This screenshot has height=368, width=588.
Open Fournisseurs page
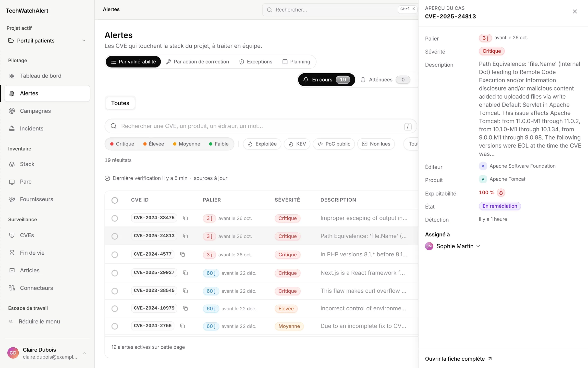click(x=47, y=199)
